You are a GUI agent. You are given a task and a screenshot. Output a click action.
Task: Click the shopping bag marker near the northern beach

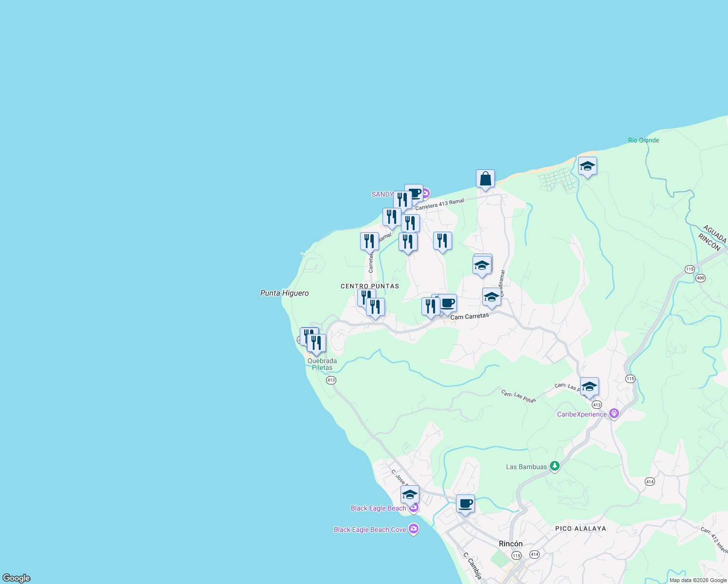tap(485, 178)
